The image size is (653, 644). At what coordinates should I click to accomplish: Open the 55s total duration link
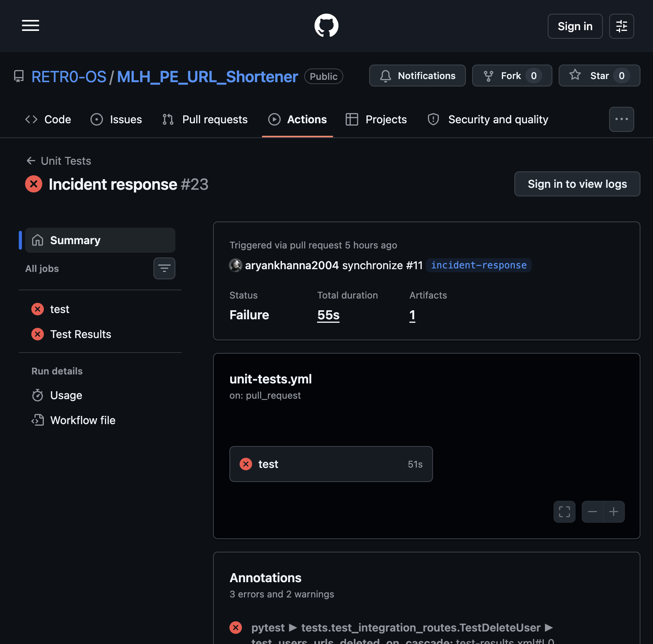(x=328, y=315)
